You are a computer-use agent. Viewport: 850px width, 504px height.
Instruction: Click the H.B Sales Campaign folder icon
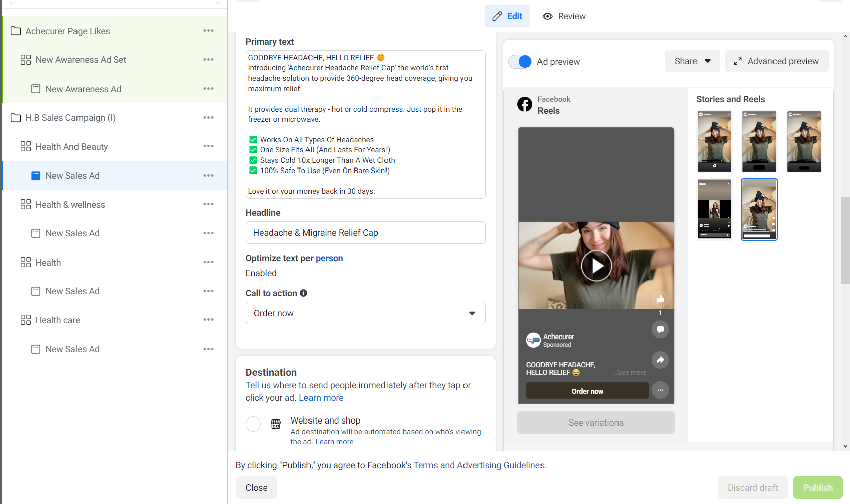pyautogui.click(x=16, y=118)
